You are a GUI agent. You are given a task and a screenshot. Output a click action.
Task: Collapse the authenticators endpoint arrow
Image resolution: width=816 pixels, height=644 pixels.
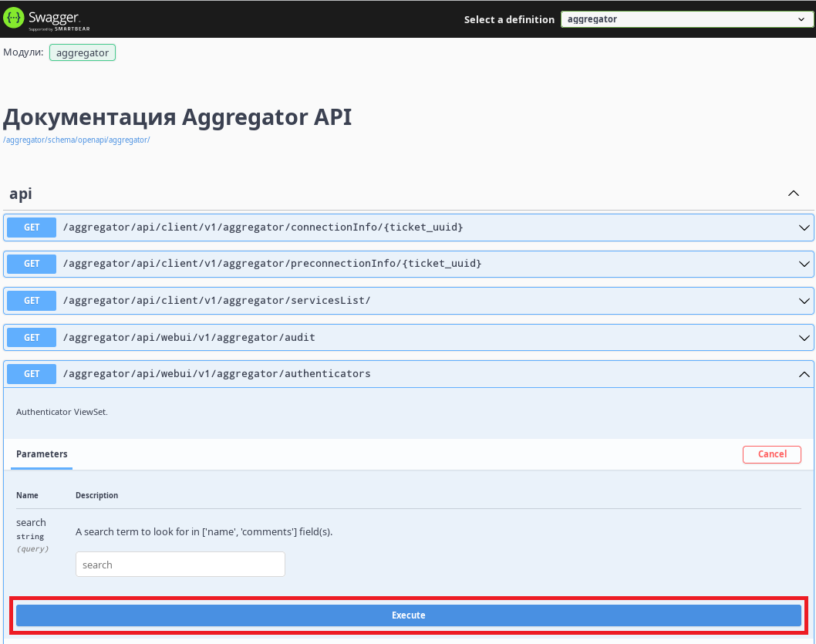coord(804,374)
